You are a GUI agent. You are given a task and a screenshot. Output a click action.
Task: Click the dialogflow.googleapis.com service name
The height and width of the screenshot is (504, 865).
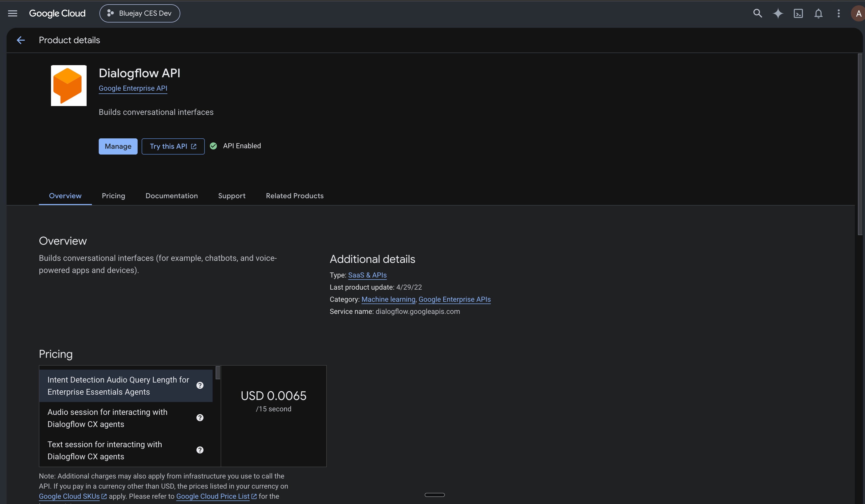(418, 311)
